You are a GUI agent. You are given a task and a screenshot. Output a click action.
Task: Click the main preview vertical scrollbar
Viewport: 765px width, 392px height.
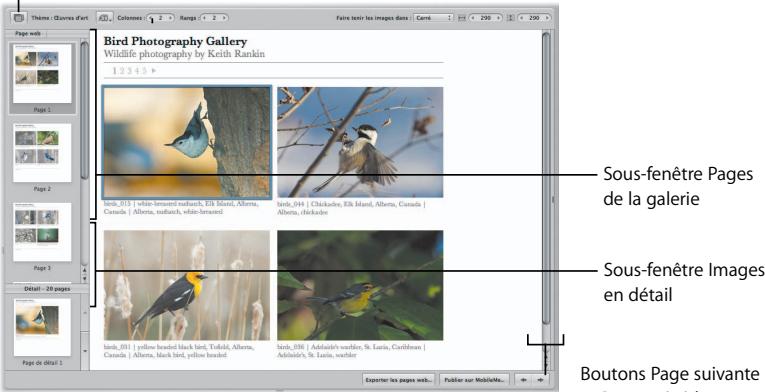pyautogui.click(x=546, y=178)
